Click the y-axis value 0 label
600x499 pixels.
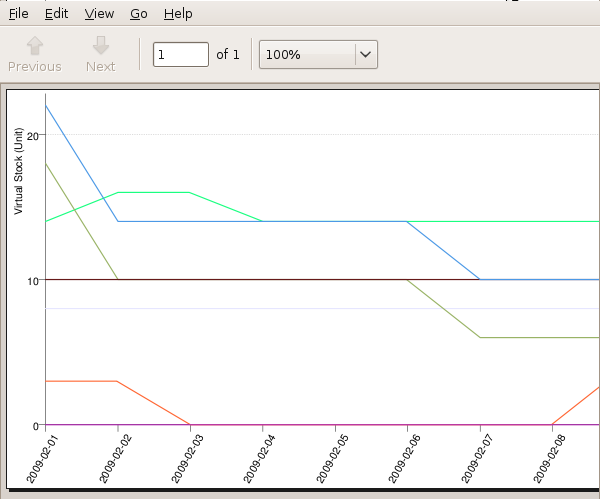click(x=35, y=426)
